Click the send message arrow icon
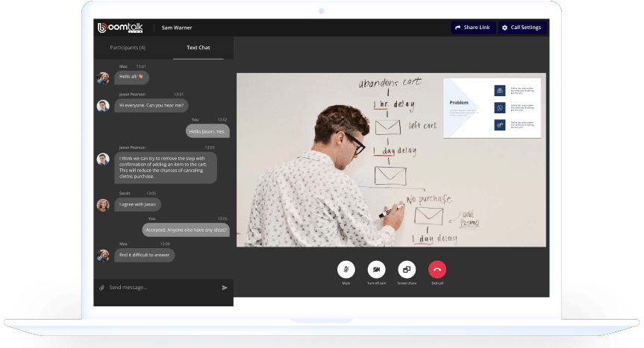644x348 pixels. [225, 287]
